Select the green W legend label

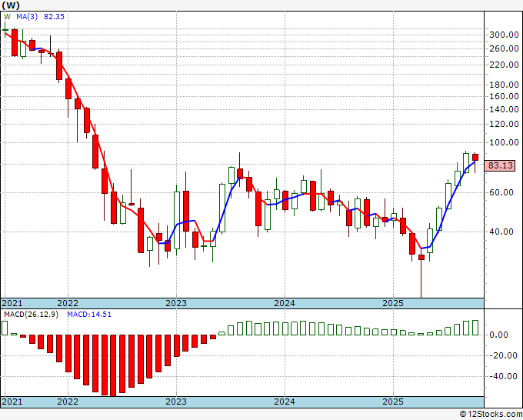(x=8, y=16)
